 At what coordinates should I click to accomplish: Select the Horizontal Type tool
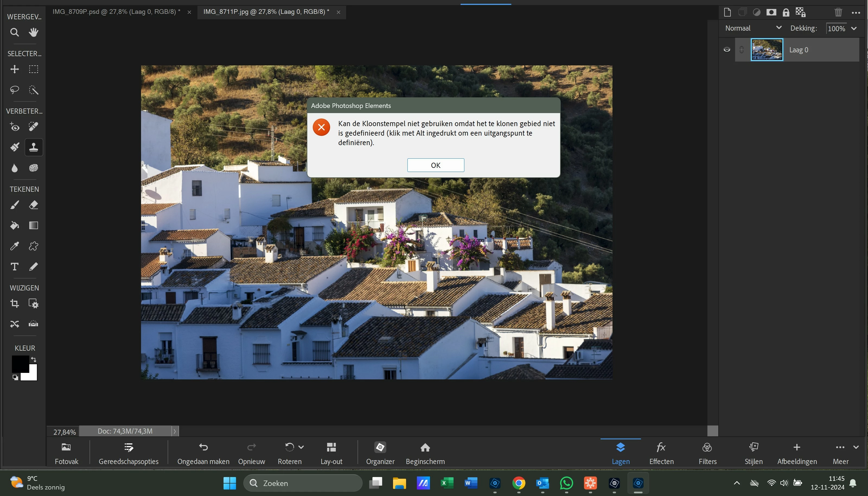click(14, 266)
